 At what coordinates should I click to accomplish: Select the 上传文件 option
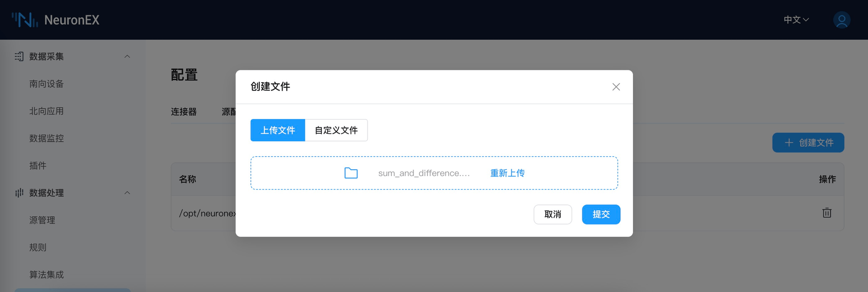point(278,130)
